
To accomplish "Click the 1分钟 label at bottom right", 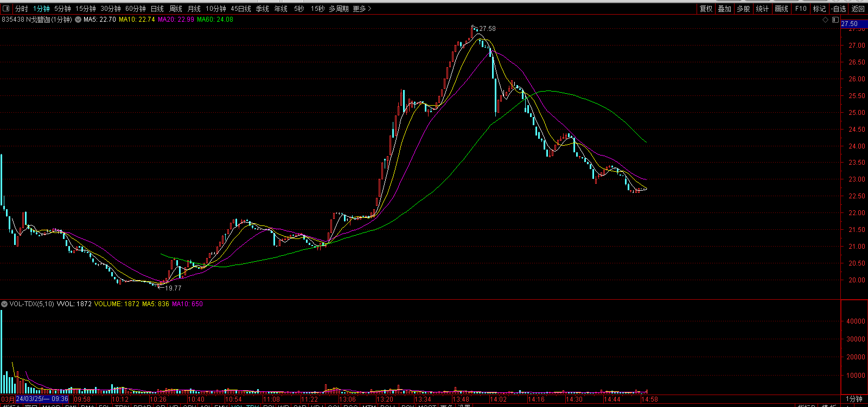I will pos(854,399).
